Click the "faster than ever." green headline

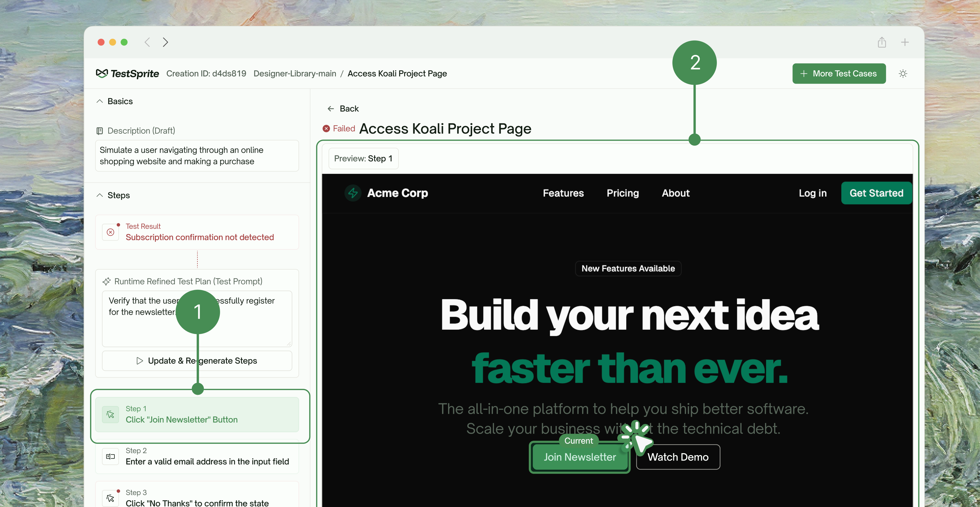tap(630, 368)
